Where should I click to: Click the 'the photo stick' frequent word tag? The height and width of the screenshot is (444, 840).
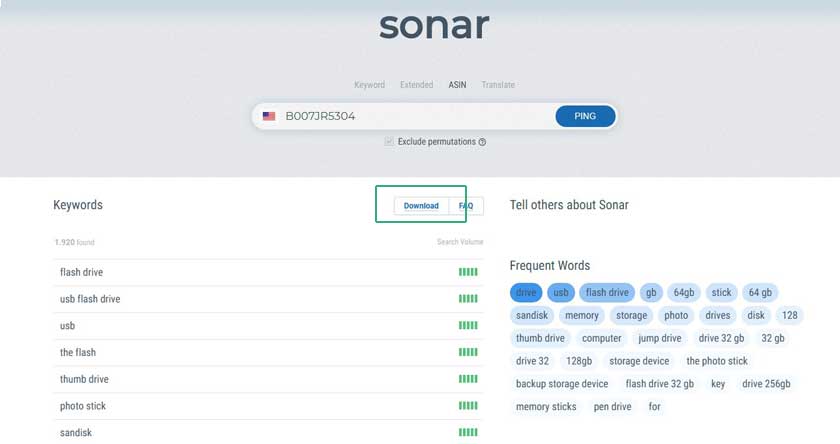(x=717, y=361)
